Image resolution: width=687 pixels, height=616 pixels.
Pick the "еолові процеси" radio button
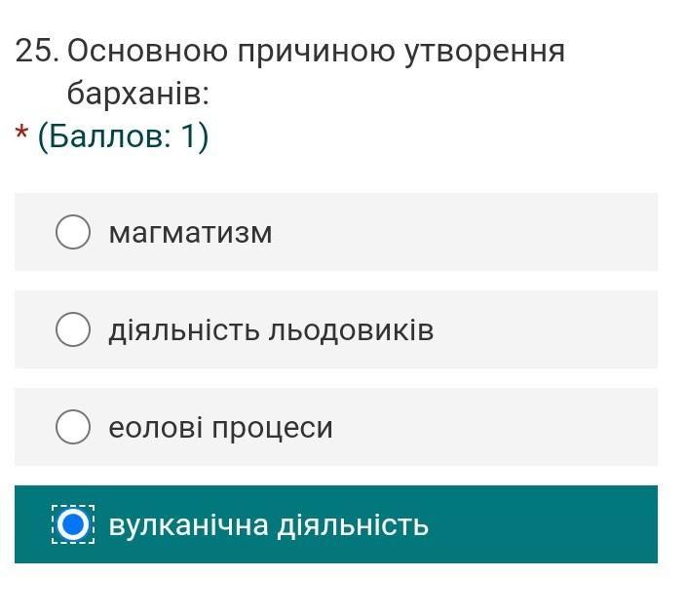pos(73,427)
